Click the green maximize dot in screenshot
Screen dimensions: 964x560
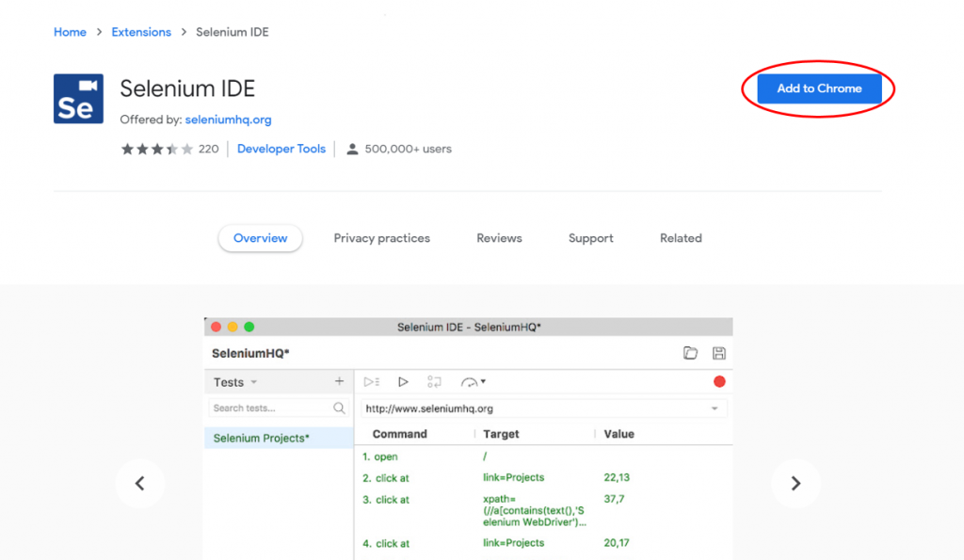tap(249, 327)
